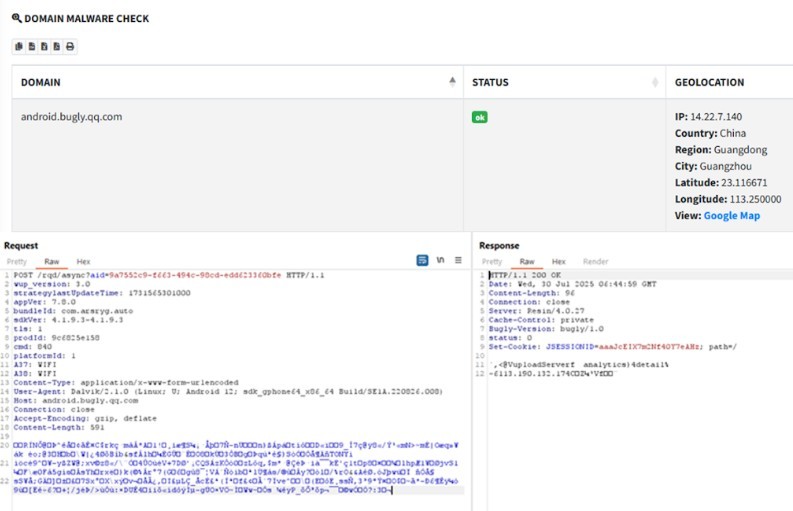Open the Response Render tab
The image size is (793, 511).
pos(595,261)
